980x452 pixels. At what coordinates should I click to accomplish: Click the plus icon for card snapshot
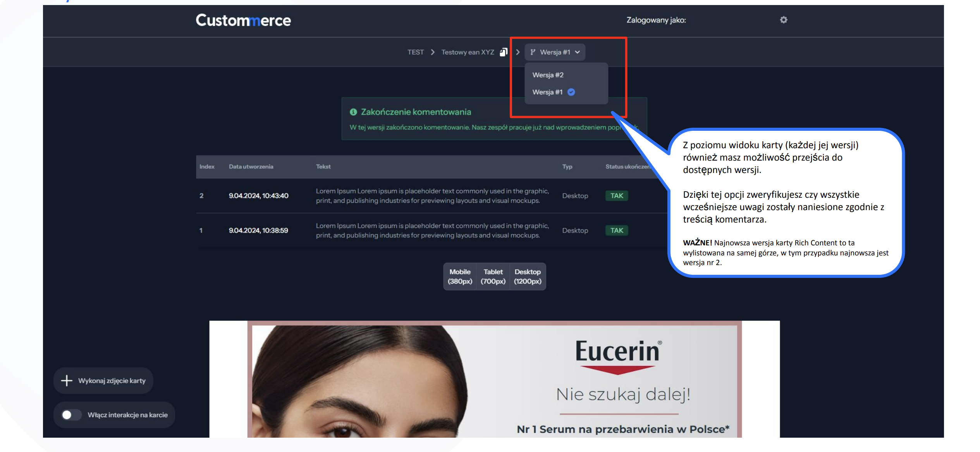[67, 380]
